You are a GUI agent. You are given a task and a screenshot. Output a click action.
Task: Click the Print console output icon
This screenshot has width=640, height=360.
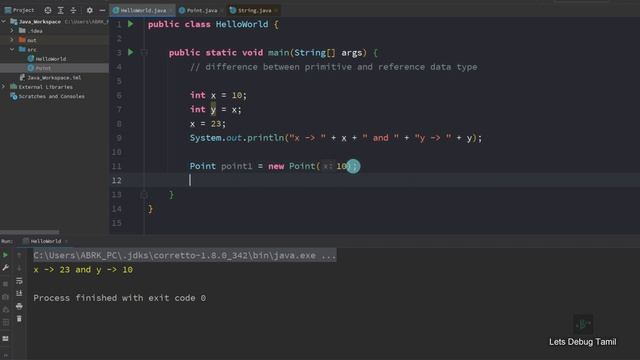[19, 306]
